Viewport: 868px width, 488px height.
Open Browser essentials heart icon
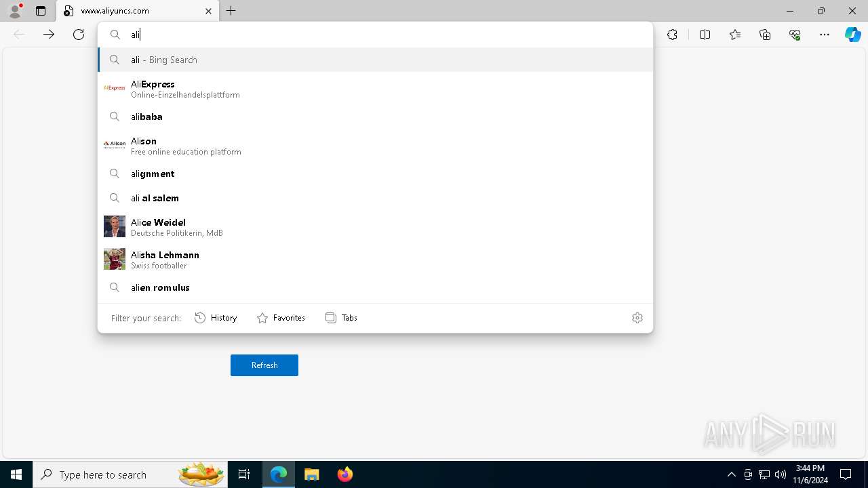(795, 35)
